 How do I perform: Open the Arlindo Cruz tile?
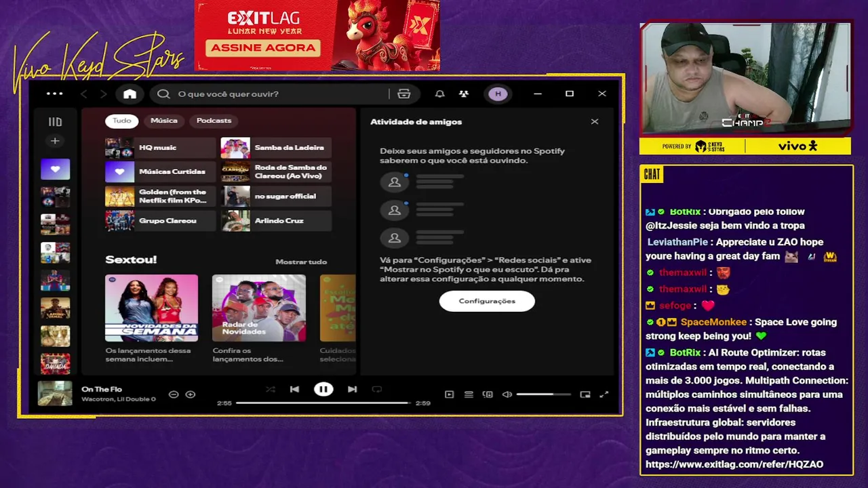(276, 221)
